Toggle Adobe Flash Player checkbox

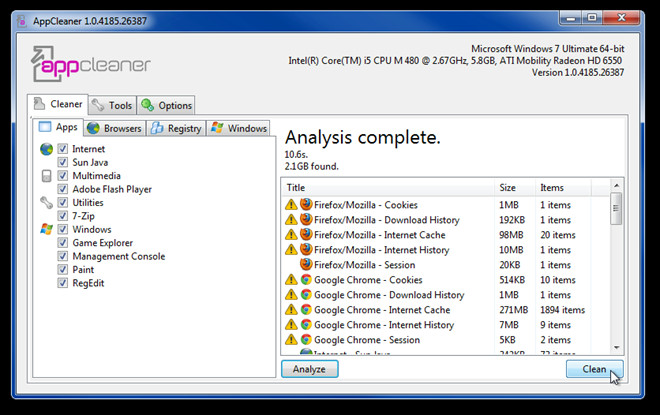click(x=62, y=189)
